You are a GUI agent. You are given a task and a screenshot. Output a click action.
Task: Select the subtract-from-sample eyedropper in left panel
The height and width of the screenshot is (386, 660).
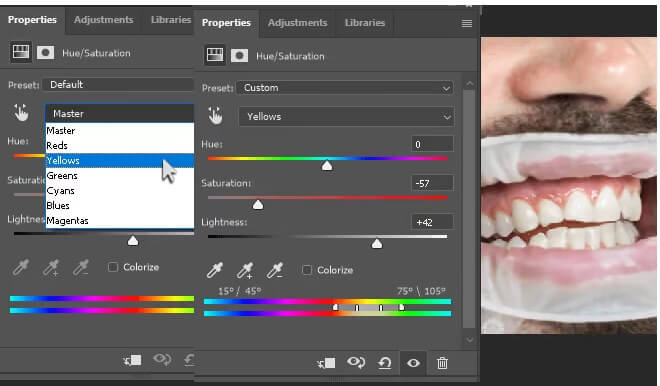click(x=81, y=267)
